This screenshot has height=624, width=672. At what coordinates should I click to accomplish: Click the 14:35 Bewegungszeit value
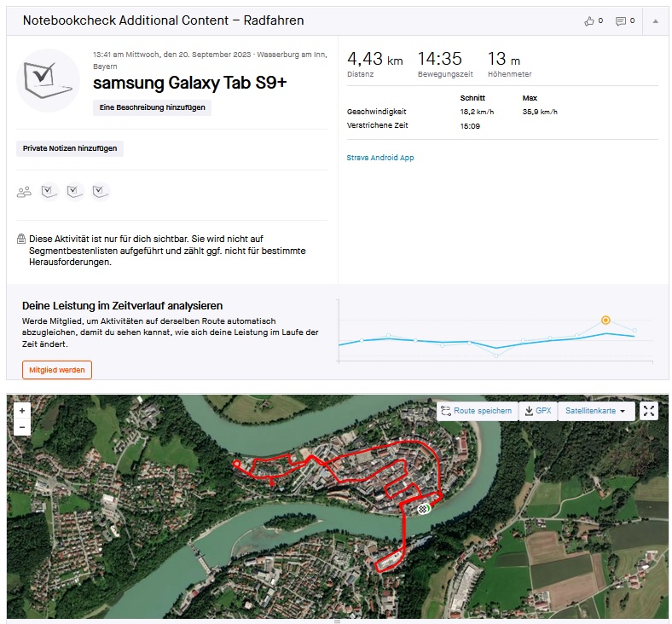pos(440,59)
